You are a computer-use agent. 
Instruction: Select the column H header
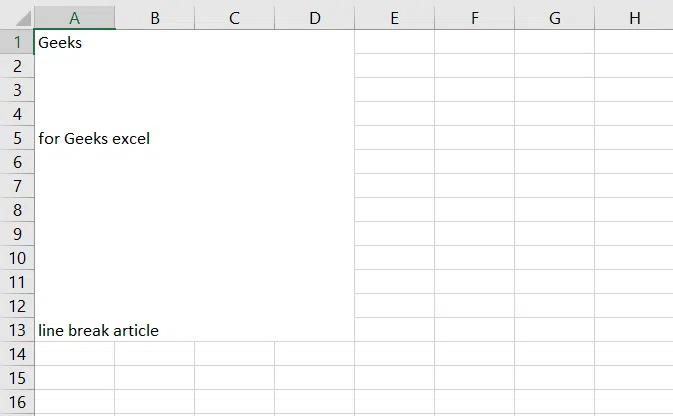pos(634,18)
